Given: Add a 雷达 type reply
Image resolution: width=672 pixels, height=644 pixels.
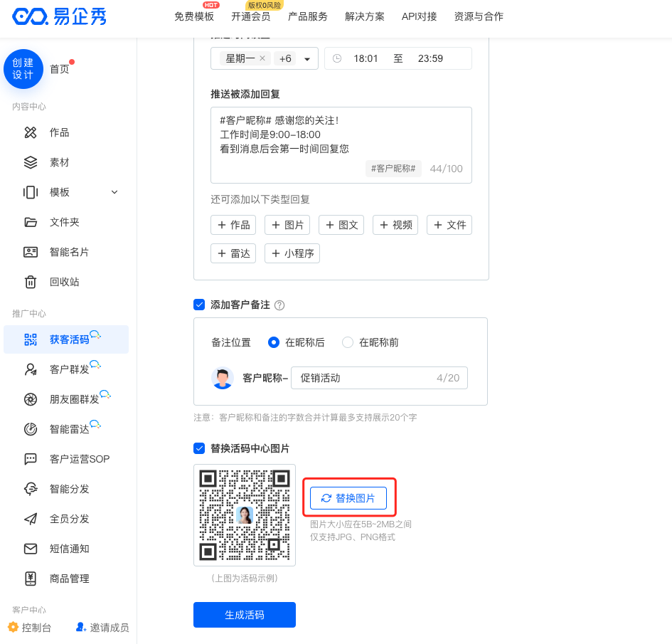Looking at the screenshot, I should [x=233, y=253].
